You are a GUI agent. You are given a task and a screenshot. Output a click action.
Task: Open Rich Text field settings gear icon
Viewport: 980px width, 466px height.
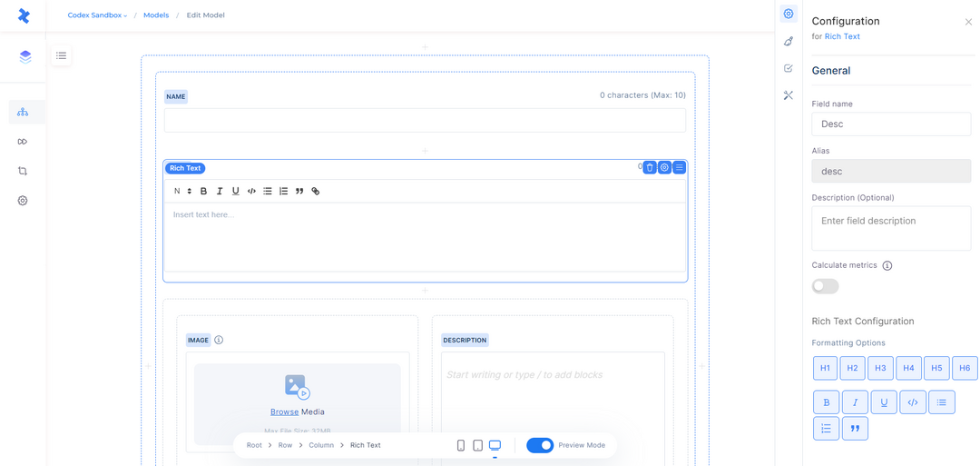(x=664, y=167)
